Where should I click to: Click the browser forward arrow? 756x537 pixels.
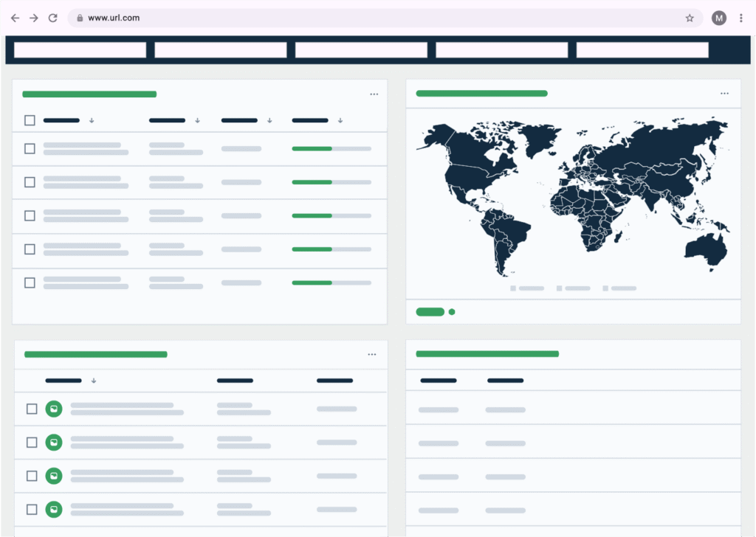[34, 18]
